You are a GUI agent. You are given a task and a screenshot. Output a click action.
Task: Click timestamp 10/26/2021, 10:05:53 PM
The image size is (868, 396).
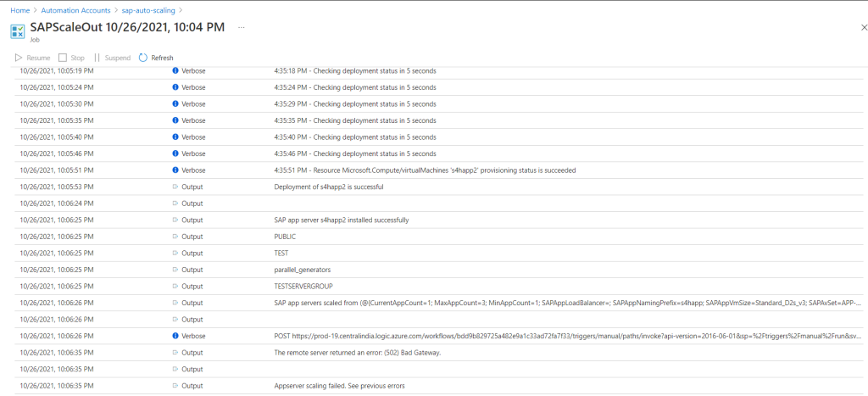tap(57, 187)
